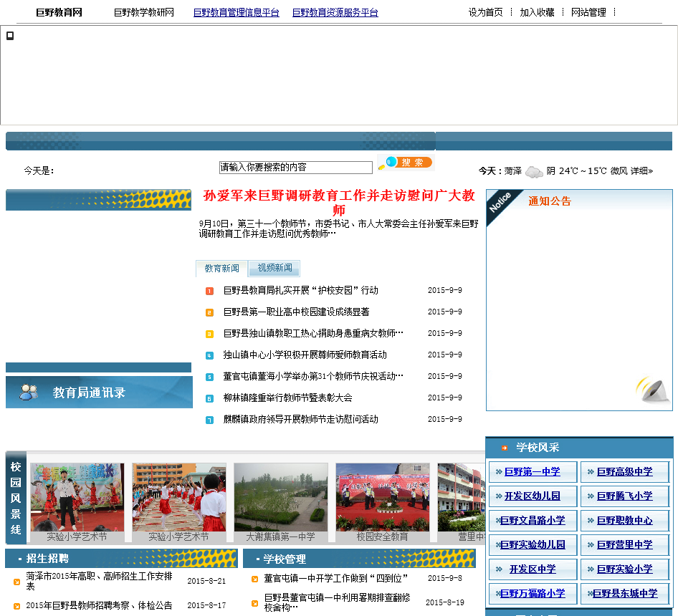Open 巨野教学教研网 in top navigation
This screenshot has height=616, width=678.
(144, 12)
